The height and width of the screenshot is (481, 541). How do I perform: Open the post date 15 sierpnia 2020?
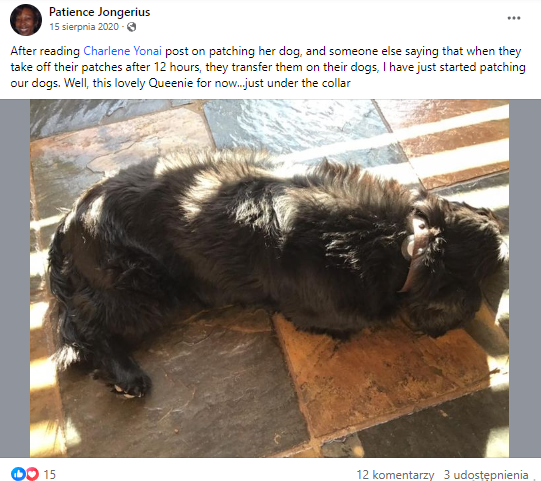coord(84,27)
